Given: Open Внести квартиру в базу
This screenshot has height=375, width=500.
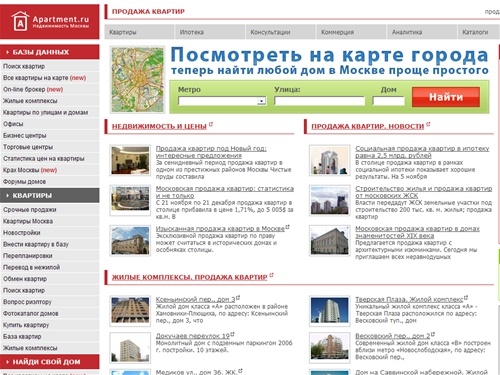Looking at the screenshot, I should pos(36,244).
